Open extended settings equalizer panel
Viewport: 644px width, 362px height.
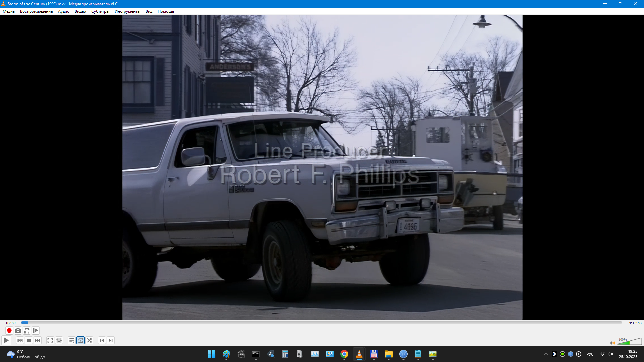59,340
